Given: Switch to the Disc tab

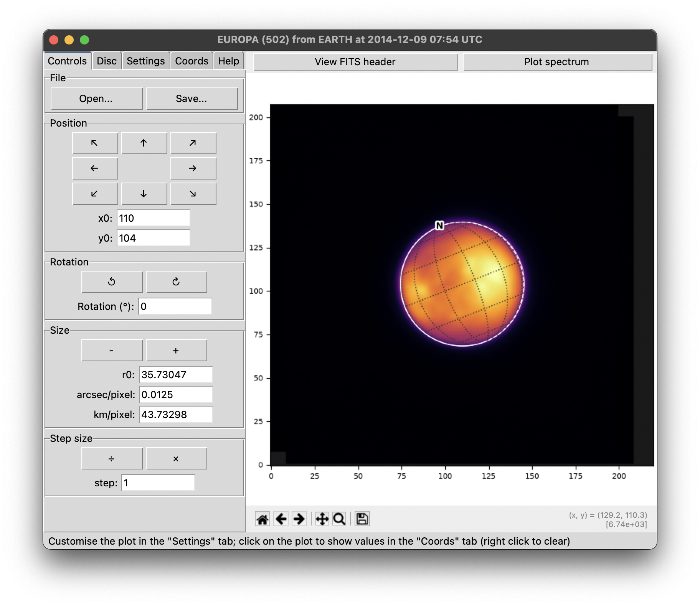Looking at the screenshot, I should point(107,61).
